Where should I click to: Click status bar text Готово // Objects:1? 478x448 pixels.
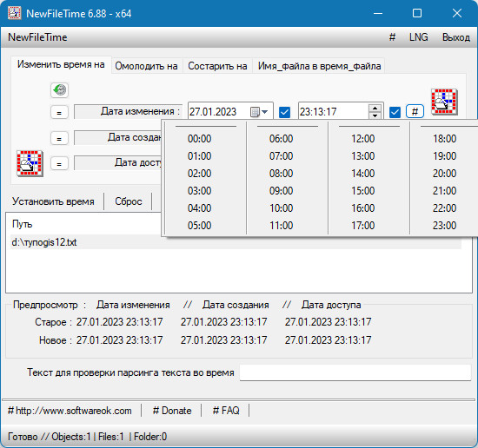(x=49, y=437)
